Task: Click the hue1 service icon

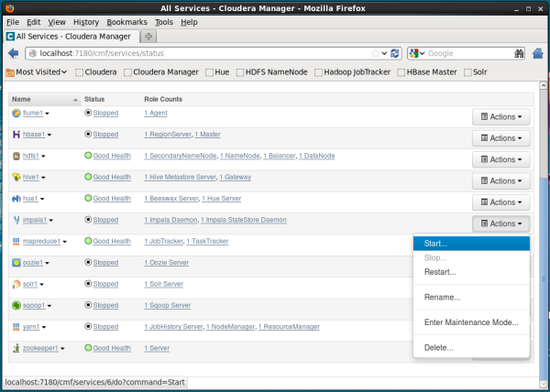Action: coord(16,199)
